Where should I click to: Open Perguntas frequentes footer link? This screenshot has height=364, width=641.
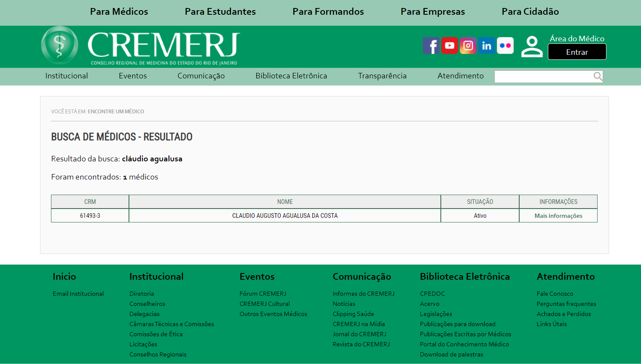click(x=566, y=304)
